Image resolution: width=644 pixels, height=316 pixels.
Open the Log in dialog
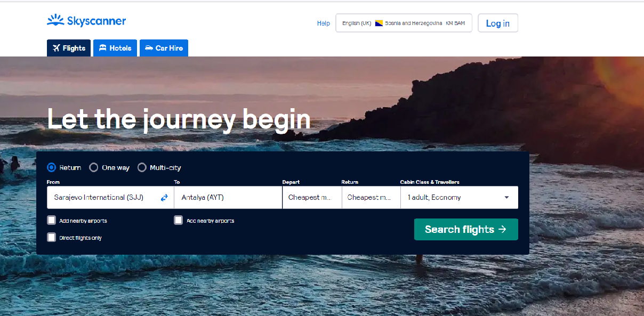(497, 23)
